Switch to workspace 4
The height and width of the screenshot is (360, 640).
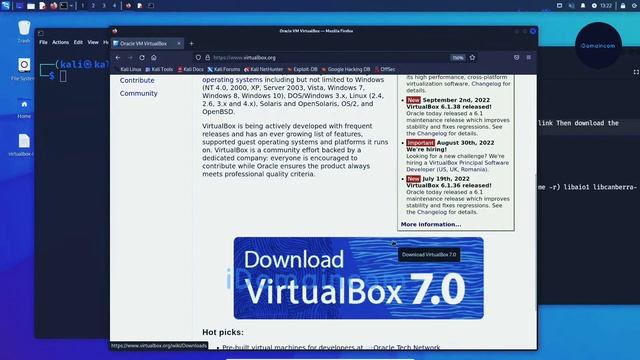point(114,6)
